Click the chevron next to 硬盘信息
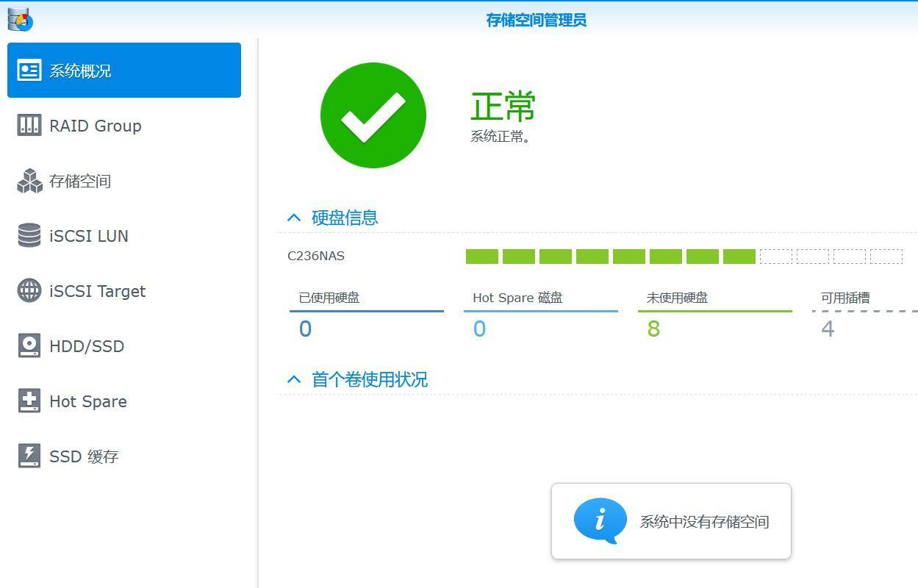Image resolution: width=918 pixels, height=588 pixels. [294, 217]
